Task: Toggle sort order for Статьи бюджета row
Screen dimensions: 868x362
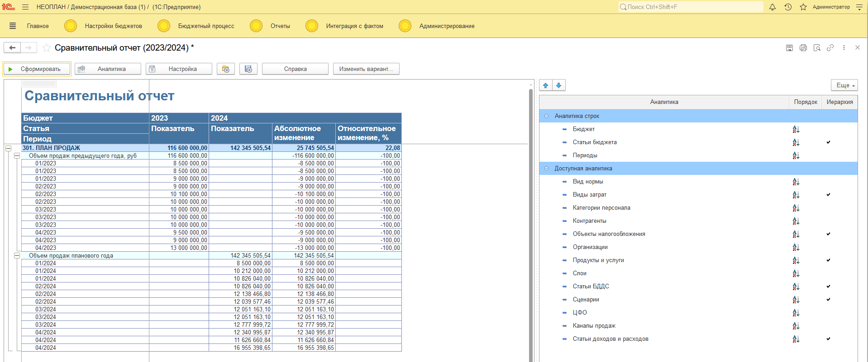Action: (796, 142)
